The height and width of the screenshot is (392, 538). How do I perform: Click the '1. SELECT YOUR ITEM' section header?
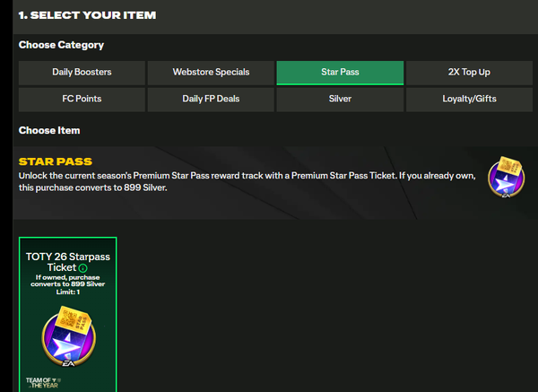point(88,15)
